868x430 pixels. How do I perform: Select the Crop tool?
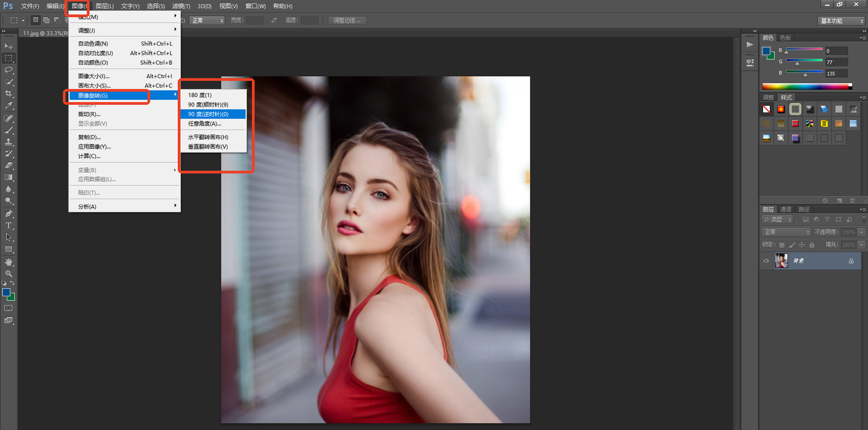coord(9,94)
